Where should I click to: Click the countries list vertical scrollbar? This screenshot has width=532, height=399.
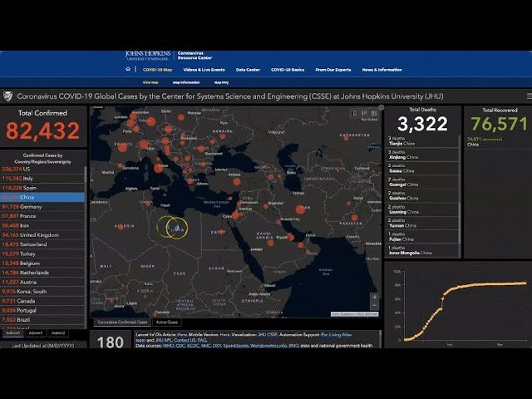click(86, 247)
